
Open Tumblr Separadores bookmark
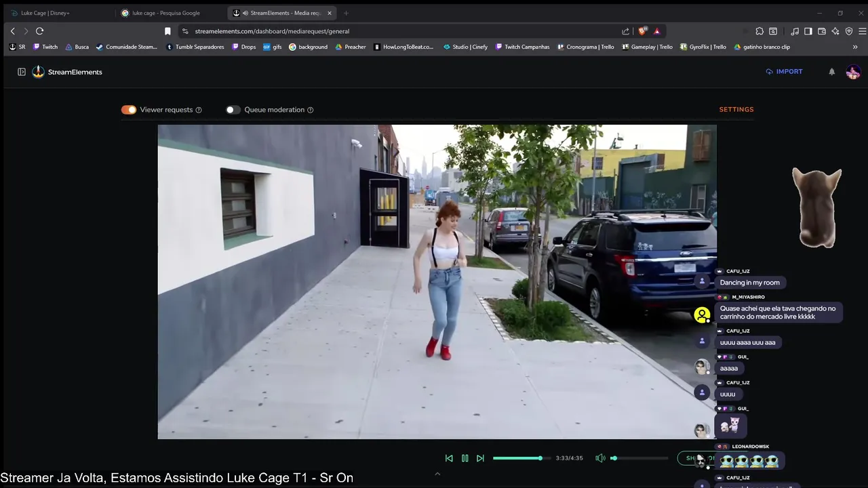coord(195,47)
